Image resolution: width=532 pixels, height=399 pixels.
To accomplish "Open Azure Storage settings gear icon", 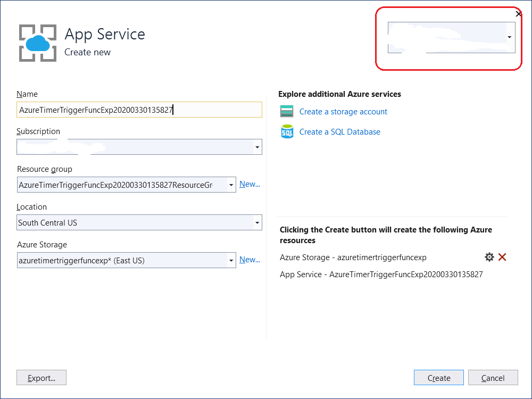I will 489,257.
